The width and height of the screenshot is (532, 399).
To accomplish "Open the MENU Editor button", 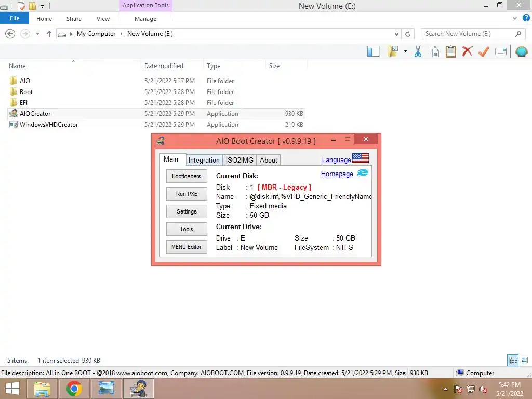I will tap(187, 247).
